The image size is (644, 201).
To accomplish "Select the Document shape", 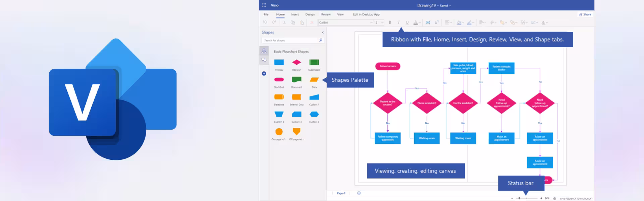I will click(297, 79).
